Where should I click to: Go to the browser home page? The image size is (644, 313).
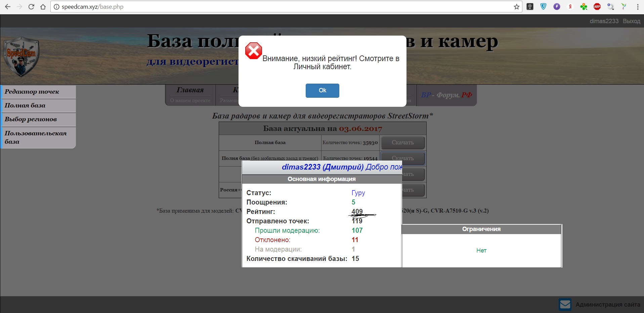click(43, 7)
